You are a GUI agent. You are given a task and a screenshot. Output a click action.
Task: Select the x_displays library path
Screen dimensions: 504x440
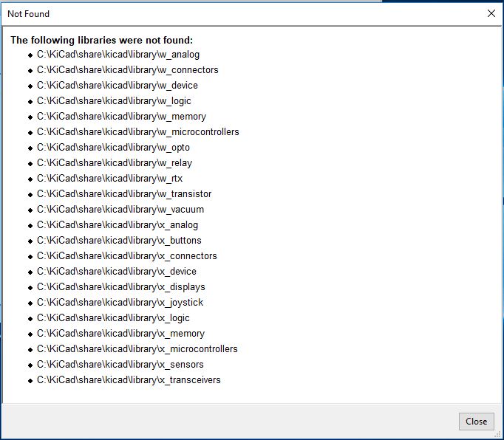(x=121, y=286)
